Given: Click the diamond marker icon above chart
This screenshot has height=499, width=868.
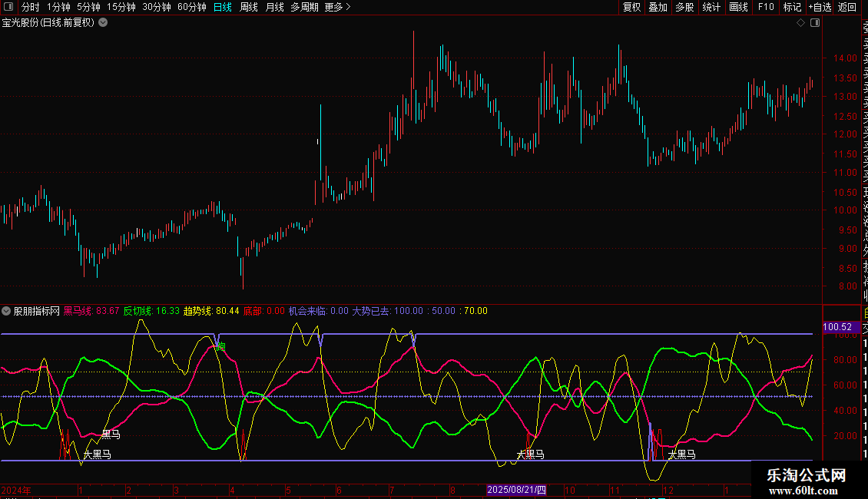Looking at the screenshot, I should 800,23.
